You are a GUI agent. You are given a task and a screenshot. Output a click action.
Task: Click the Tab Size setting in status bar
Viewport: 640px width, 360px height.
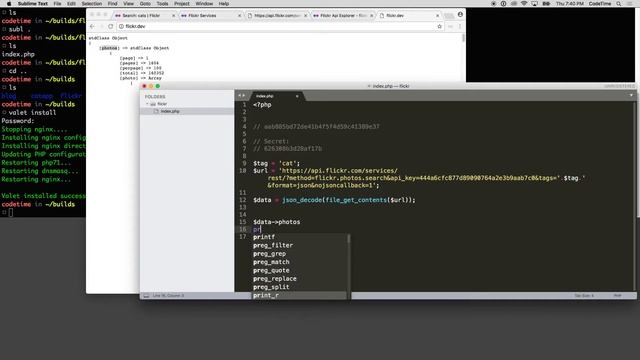pyautogui.click(x=584, y=296)
